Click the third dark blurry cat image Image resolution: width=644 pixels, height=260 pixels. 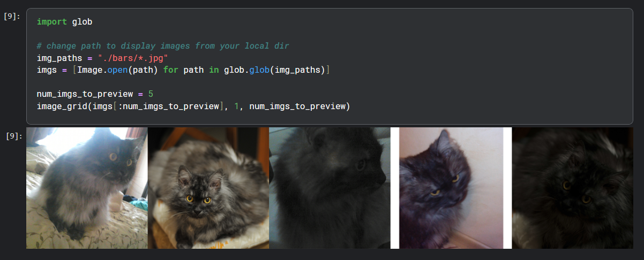tap(330, 188)
